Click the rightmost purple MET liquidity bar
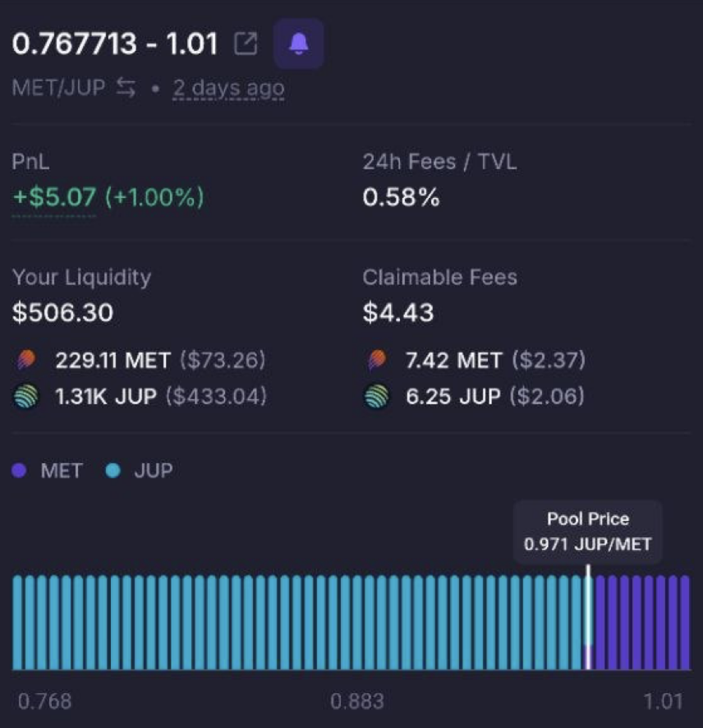703x728 pixels. pos(685,622)
